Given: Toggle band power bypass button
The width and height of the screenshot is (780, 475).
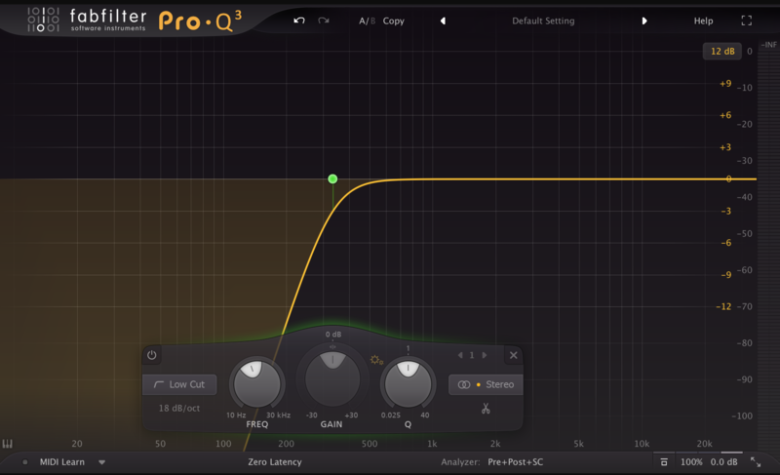Looking at the screenshot, I should tap(152, 355).
